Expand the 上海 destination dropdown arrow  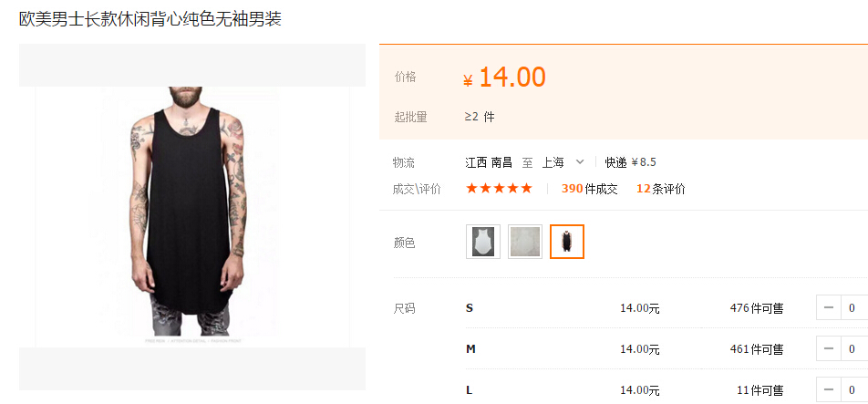tap(580, 162)
